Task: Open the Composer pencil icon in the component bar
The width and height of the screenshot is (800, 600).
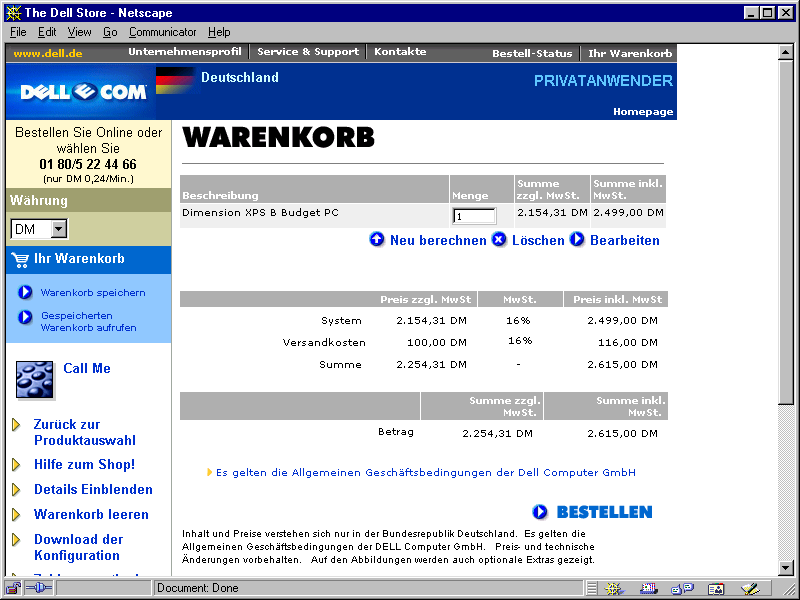Action: (750, 589)
